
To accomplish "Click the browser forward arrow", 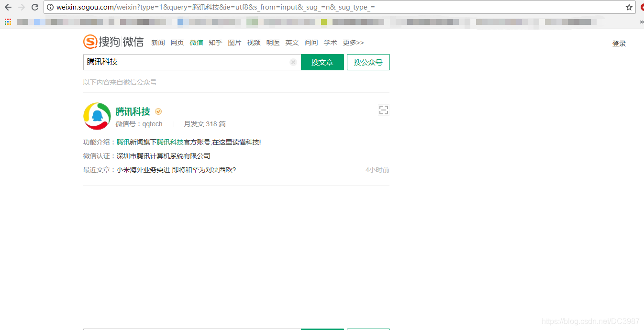I will click(x=21, y=7).
